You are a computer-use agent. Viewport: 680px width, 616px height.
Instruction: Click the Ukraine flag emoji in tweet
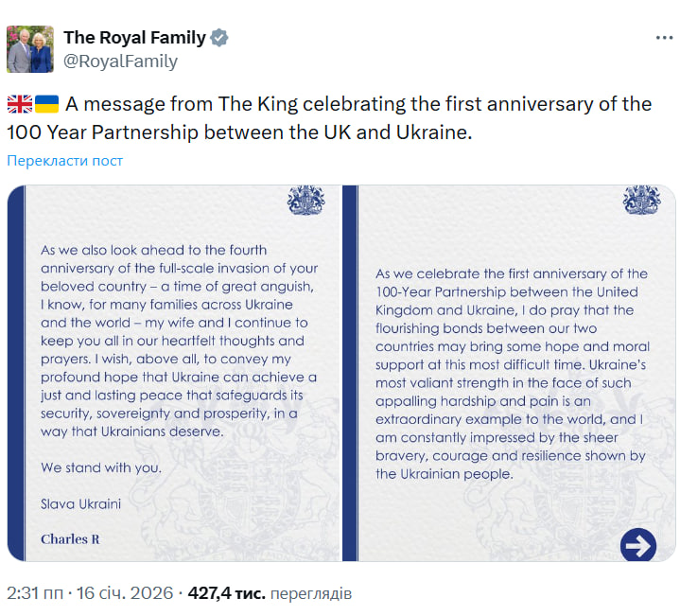click(46, 104)
